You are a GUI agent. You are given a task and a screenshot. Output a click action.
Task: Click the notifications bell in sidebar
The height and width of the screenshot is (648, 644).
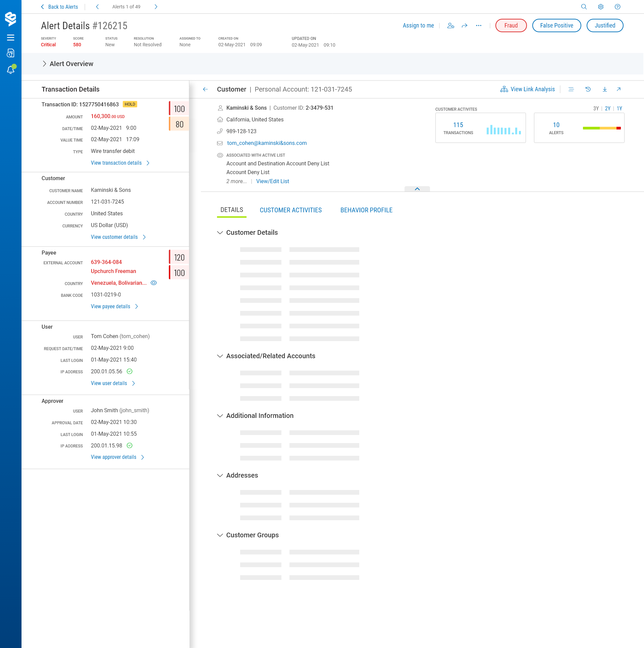coord(11,69)
